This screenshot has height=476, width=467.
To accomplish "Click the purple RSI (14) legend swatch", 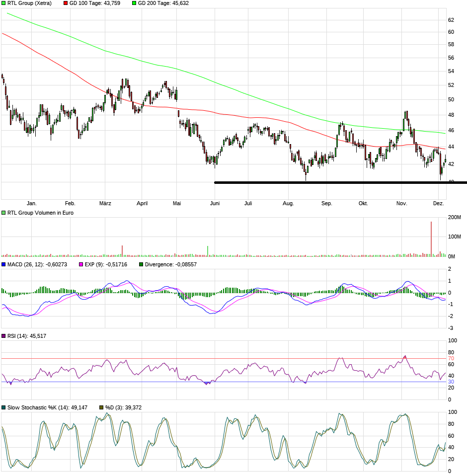I will click(4, 336).
